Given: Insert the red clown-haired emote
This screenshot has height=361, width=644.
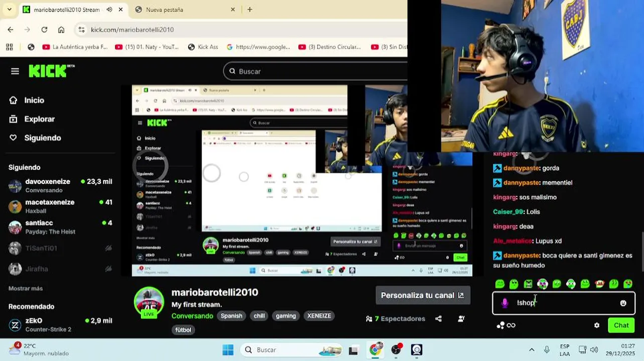Looking at the screenshot, I should pos(599,284).
